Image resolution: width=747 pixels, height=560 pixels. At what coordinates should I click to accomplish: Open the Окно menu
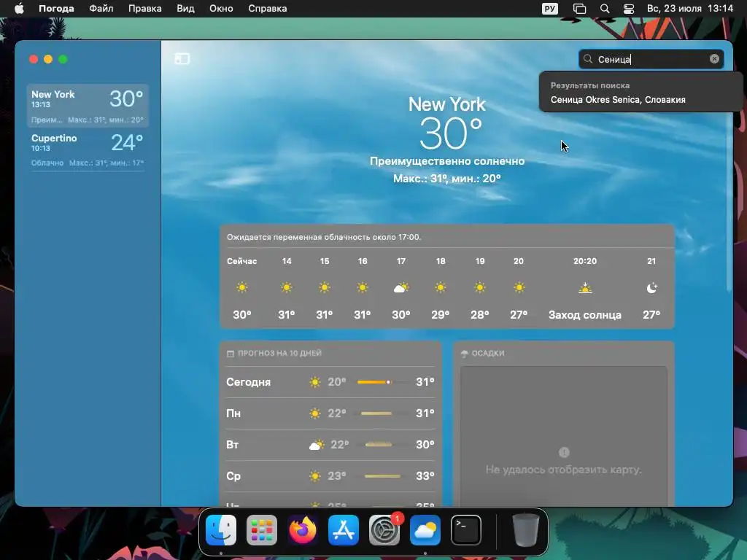coord(221,8)
